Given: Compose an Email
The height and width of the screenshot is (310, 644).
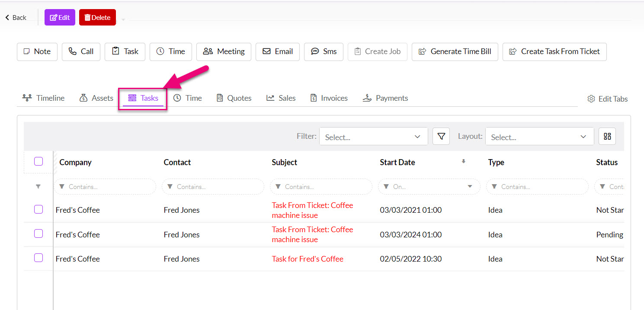Looking at the screenshot, I should point(278,51).
